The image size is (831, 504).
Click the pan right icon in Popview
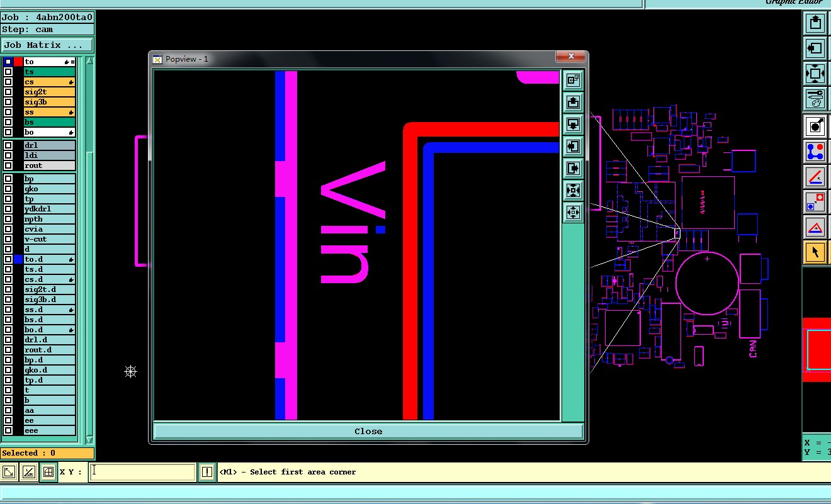pos(573,168)
